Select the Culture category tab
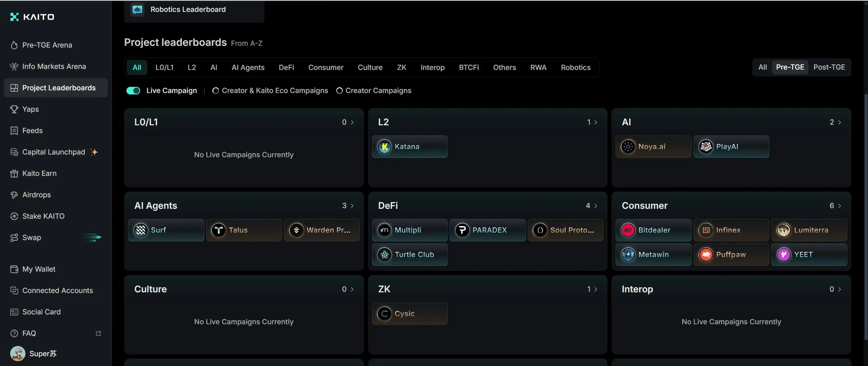The image size is (868, 366). tap(370, 68)
